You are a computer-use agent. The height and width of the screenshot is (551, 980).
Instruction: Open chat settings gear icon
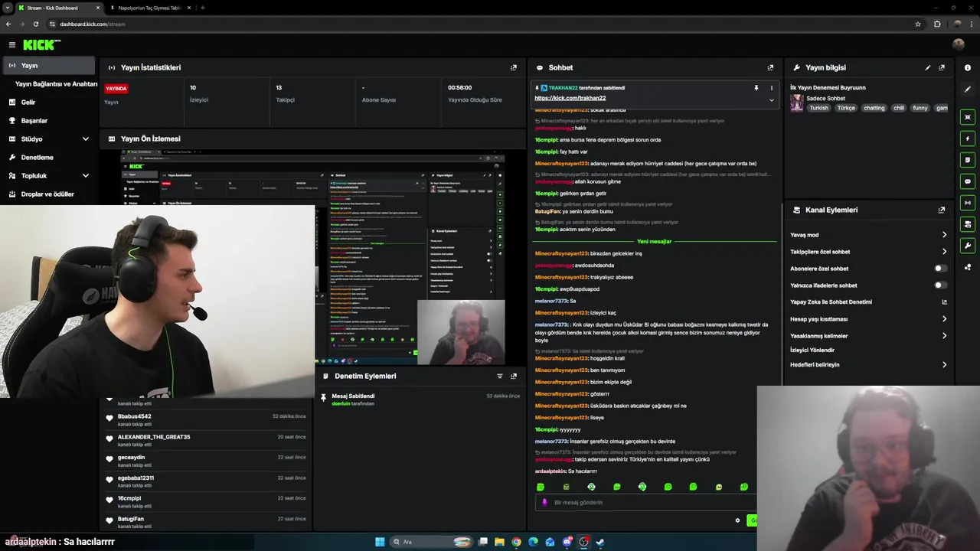737,520
